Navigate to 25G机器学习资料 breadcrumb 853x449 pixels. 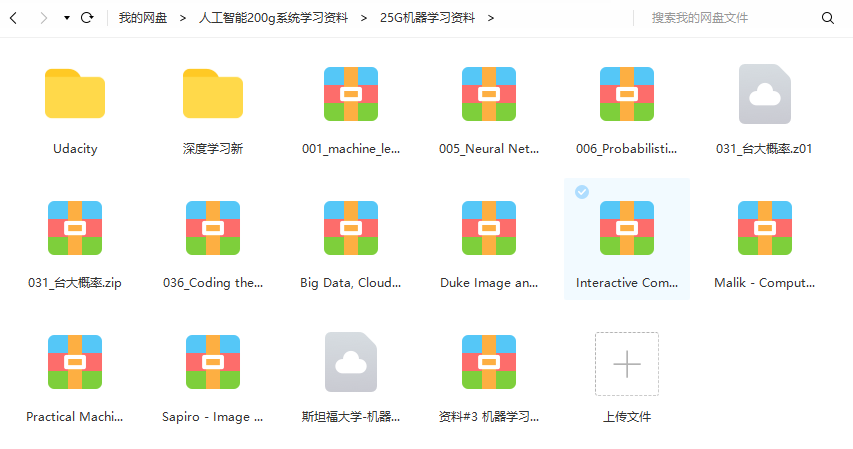[x=428, y=18]
